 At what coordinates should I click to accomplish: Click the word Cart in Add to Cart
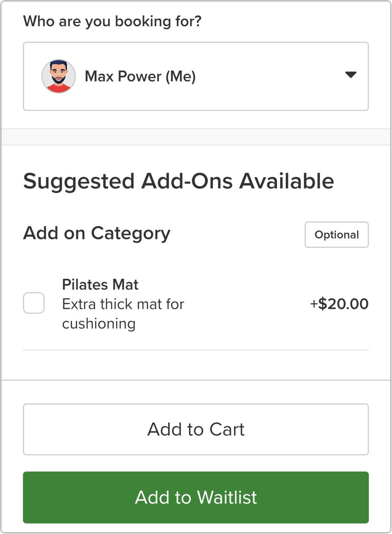click(x=227, y=429)
